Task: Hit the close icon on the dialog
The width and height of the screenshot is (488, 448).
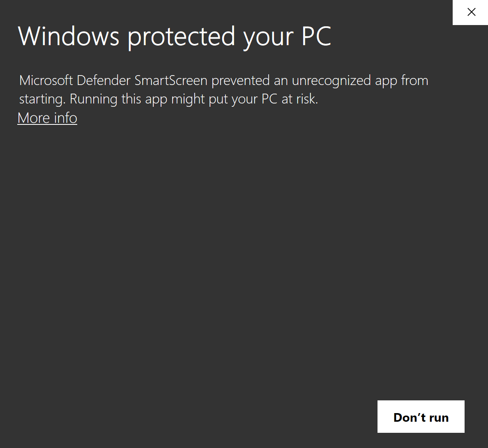Action: (471, 12)
